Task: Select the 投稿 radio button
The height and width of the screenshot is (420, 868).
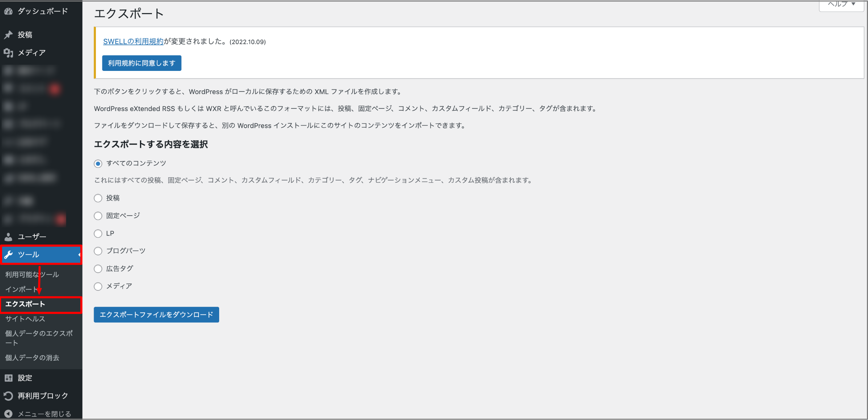Action: click(x=98, y=198)
